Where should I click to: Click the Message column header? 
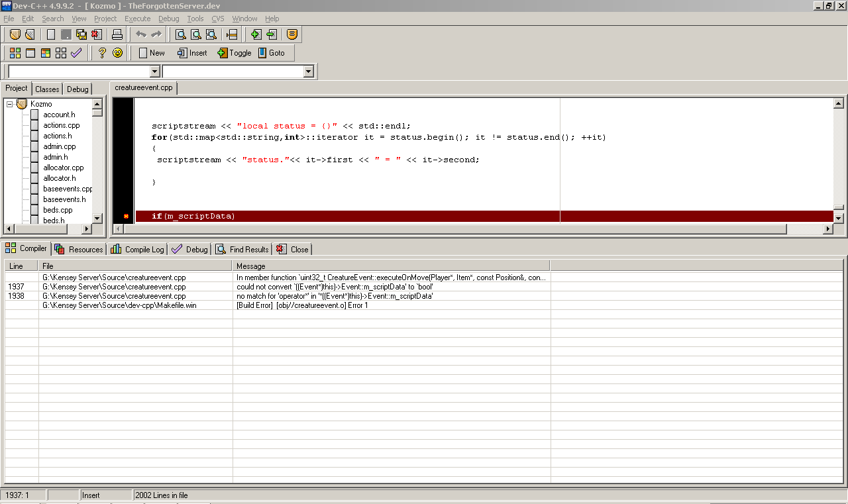click(x=392, y=266)
